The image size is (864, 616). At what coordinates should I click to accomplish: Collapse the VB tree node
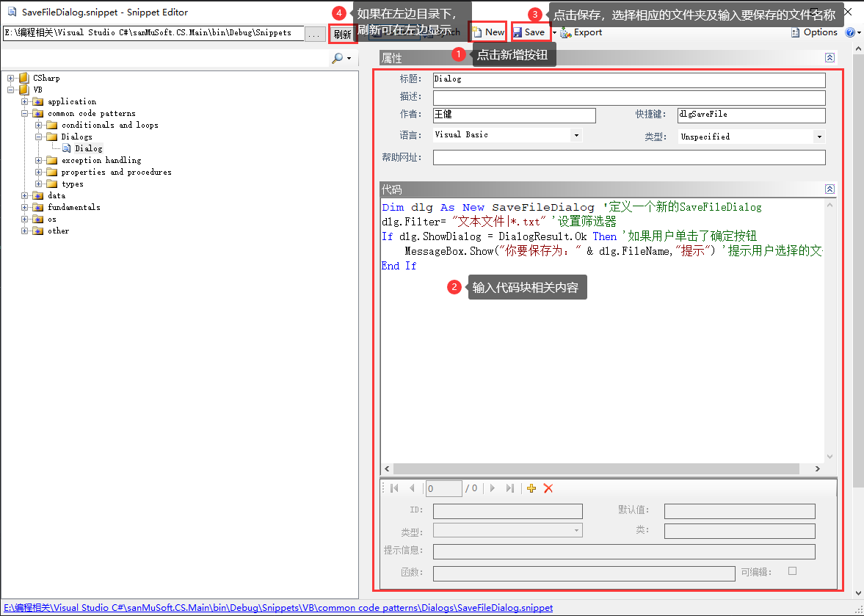point(10,90)
